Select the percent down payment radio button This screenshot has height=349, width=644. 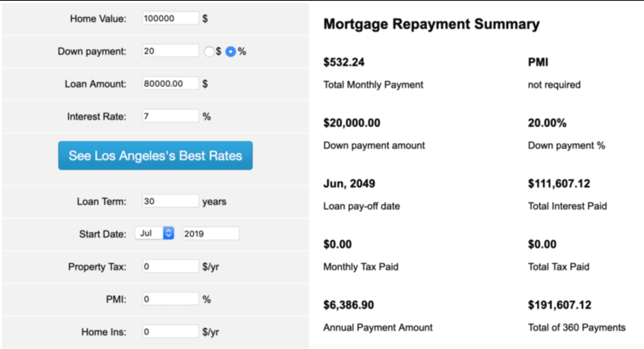pos(230,51)
